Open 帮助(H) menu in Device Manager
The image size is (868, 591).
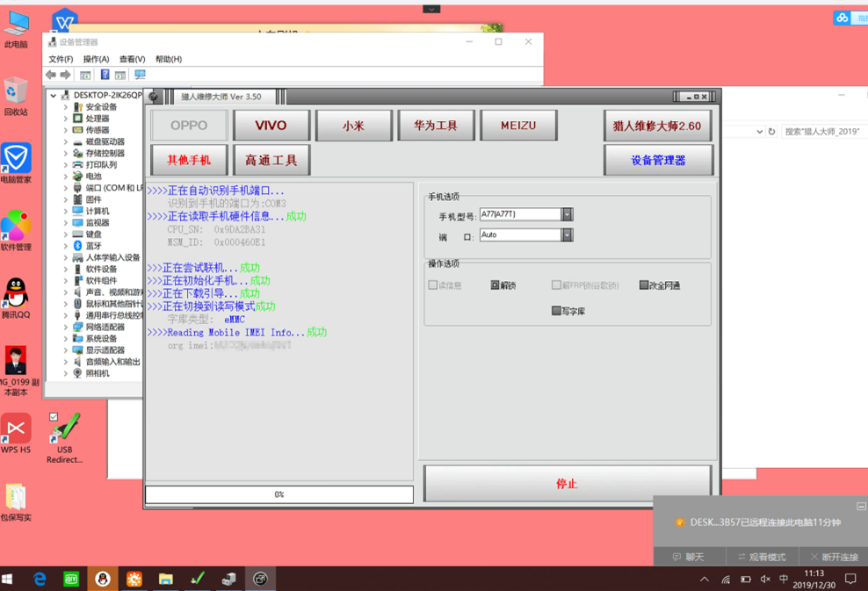click(x=169, y=59)
